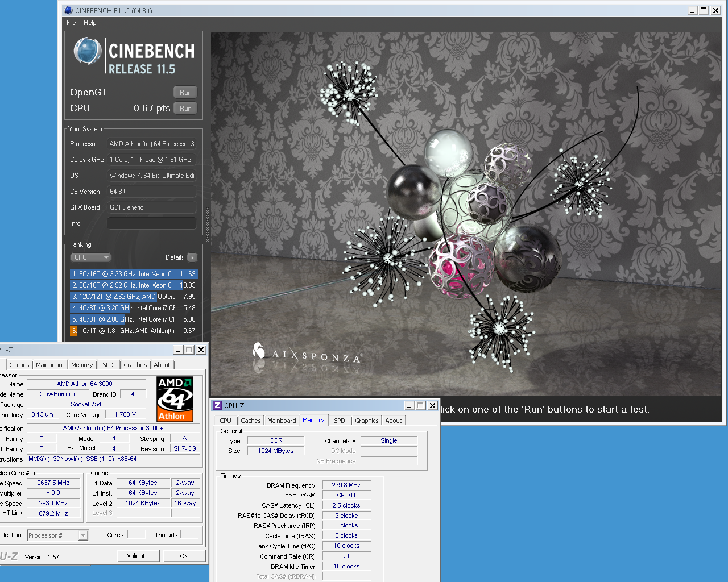This screenshot has height=582, width=728.
Task: Open the Help menu in Cinebench
Action: 90,23
